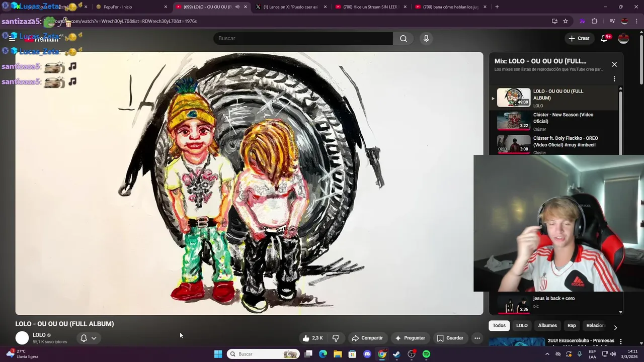644x362 pixels.
Task: Switch to the Lance on X tab
Action: click(x=290, y=7)
